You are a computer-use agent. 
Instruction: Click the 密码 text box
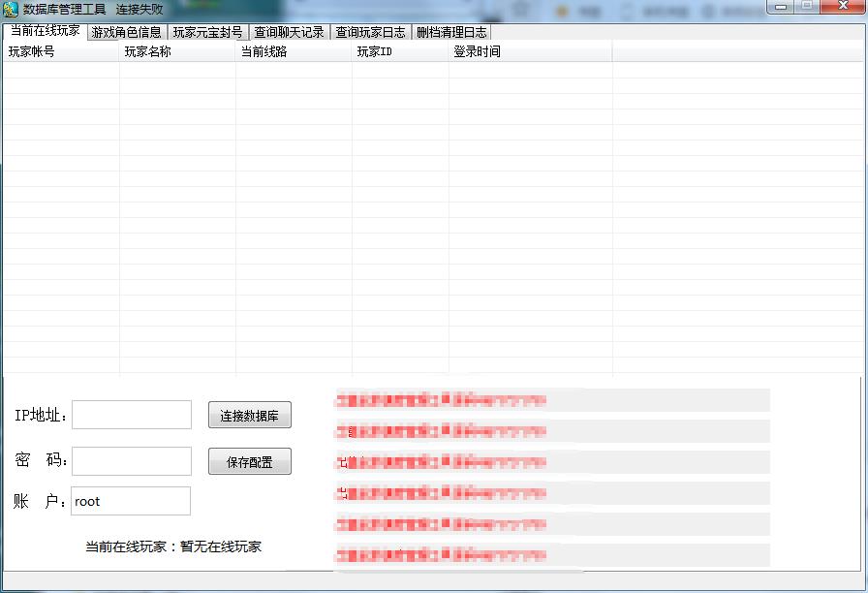pos(132,461)
